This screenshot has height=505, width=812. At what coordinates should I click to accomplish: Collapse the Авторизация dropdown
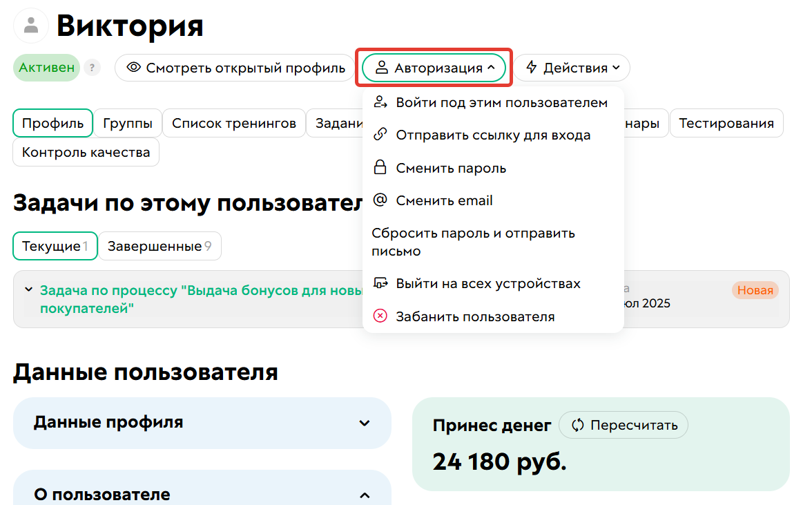[434, 68]
